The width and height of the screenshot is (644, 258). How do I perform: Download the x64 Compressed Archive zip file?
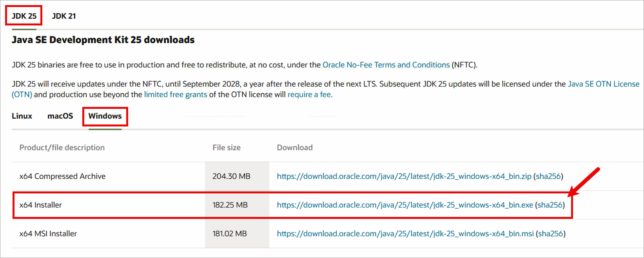[404, 177]
